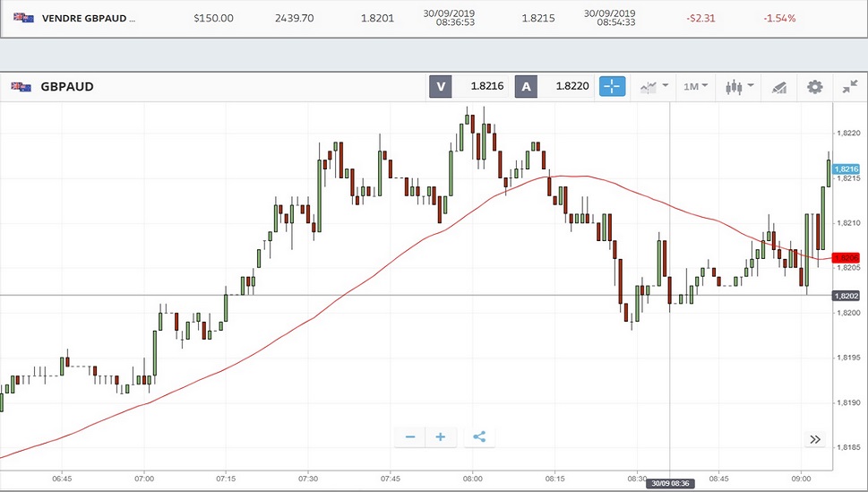
Task: Click the red 1.8206 moving average label
Action: [847, 257]
